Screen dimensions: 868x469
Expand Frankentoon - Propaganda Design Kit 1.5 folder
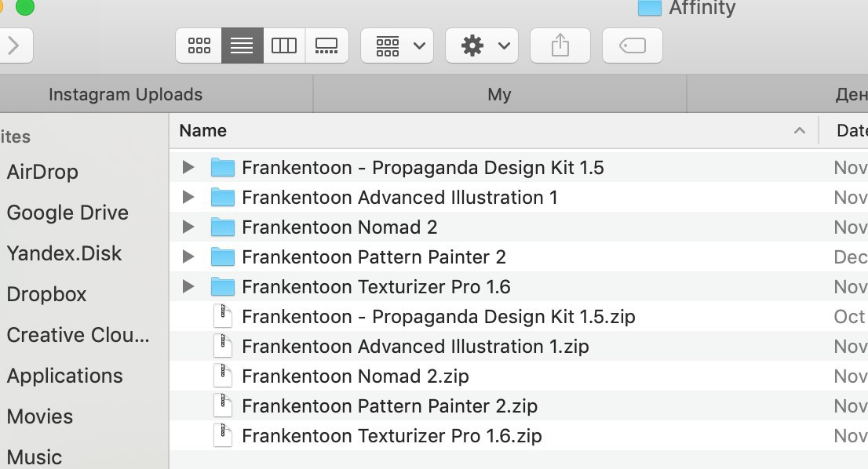point(188,167)
